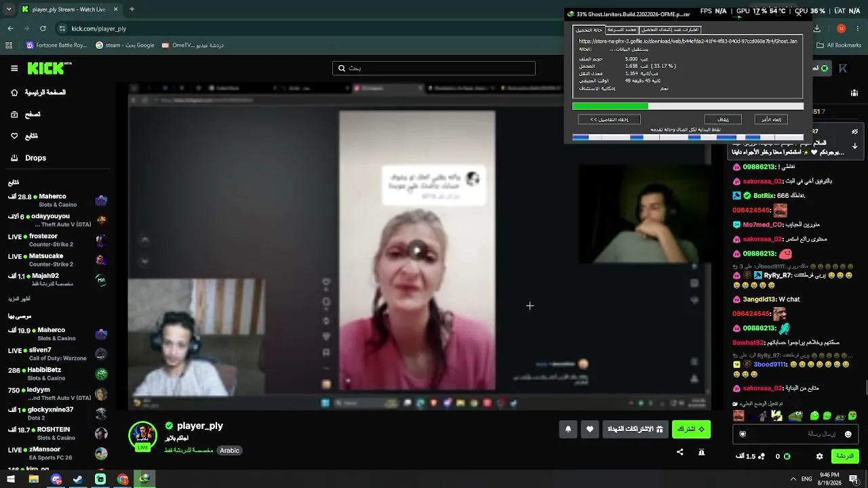Open the chat settings gear icon
This screenshot has width=868, height=488.
click(819, 456)
